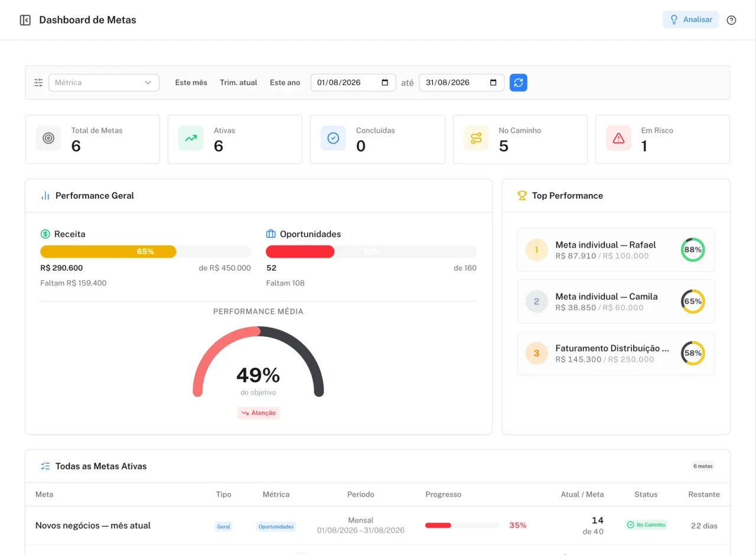The width and height of the screenshot is (756, 555).
Task: Click the end date field 31/08/2026
Action: point(462,83)
